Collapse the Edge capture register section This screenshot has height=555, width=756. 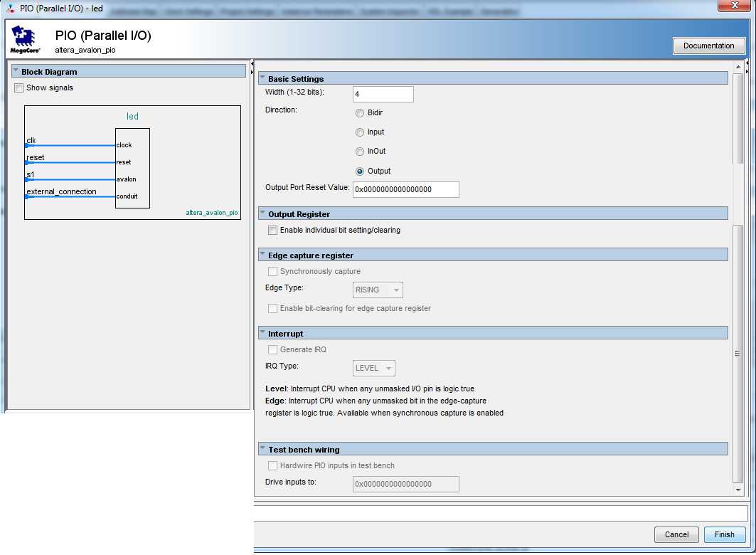pos(262,254)
